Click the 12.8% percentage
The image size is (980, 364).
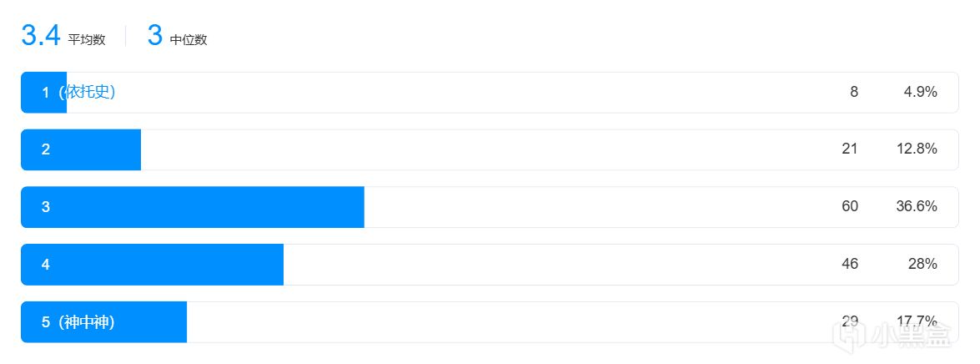tap(917, 149)
